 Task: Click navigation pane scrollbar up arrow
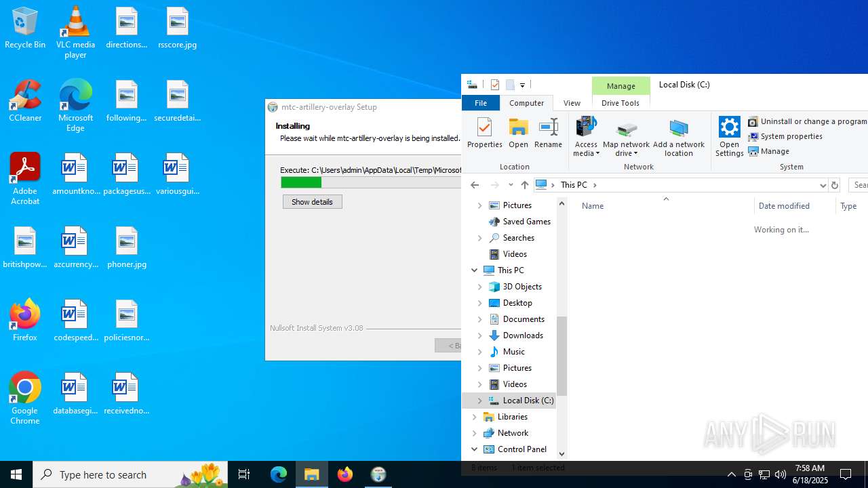(561, 203)
